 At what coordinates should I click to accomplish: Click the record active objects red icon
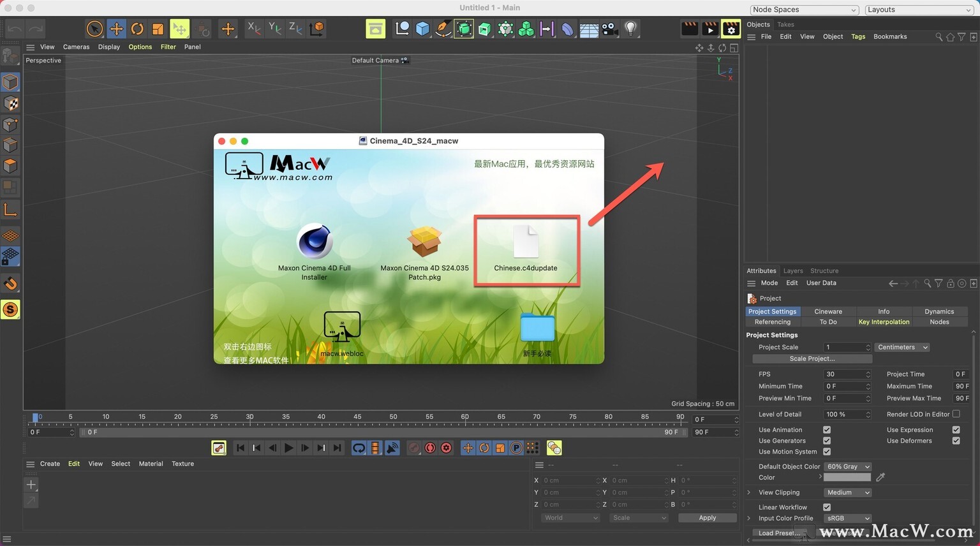[x=430, y=448]
